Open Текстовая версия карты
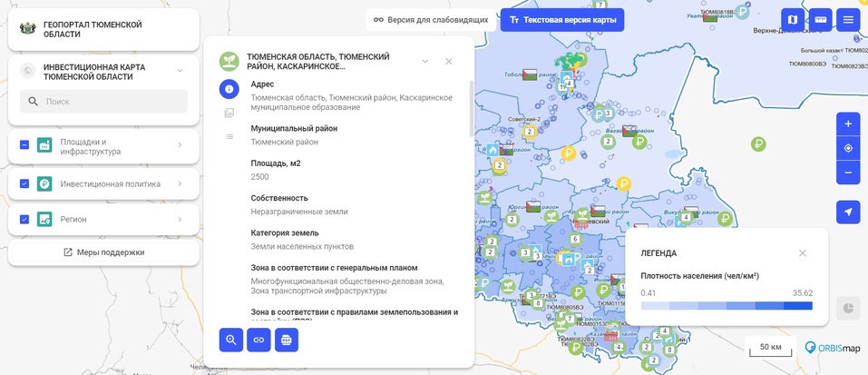The image size is (868, 375). [561, 20]
